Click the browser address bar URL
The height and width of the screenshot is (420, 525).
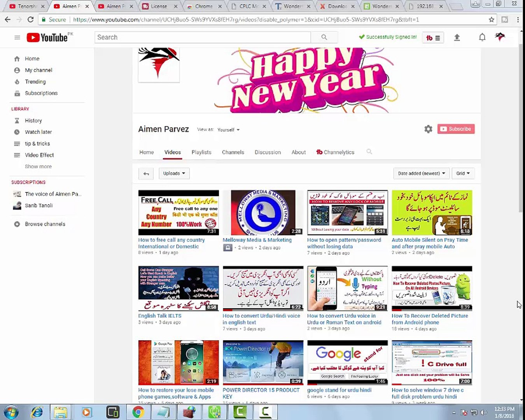pos(246,19)
